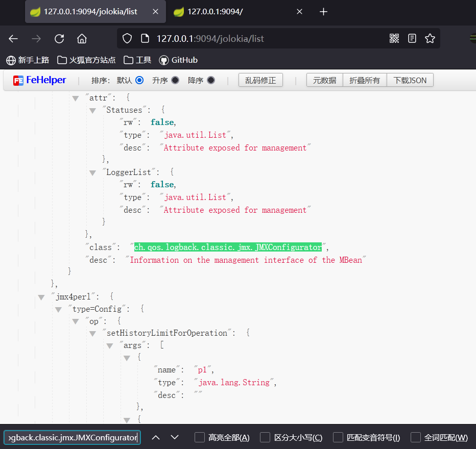Click 折叠所有 to collapse all
The width and height of the screenshot is (476, 449).
pyautogui.click(x=365, y=80)
